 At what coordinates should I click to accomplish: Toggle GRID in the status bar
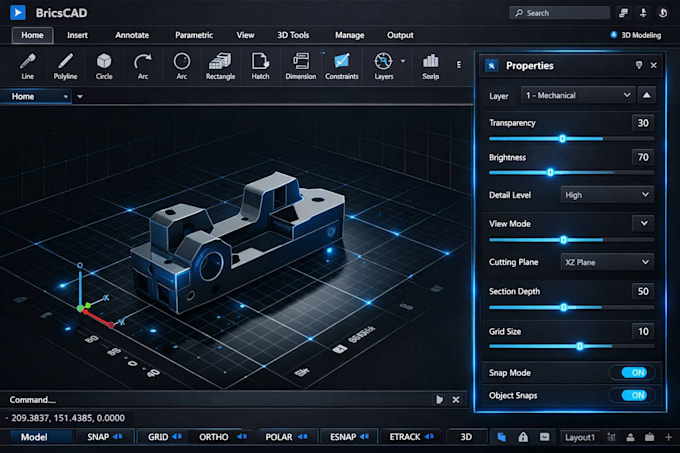164,437
